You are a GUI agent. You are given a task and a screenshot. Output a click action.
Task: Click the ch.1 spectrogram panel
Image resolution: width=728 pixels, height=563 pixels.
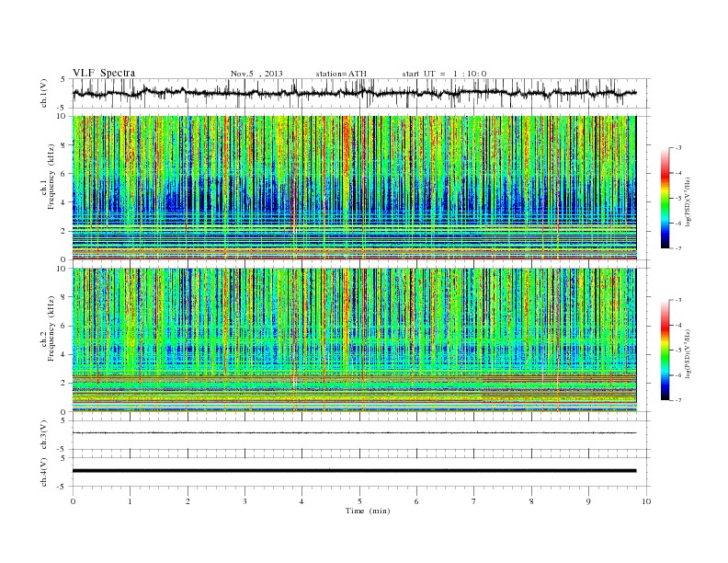(x=355, y=188)
